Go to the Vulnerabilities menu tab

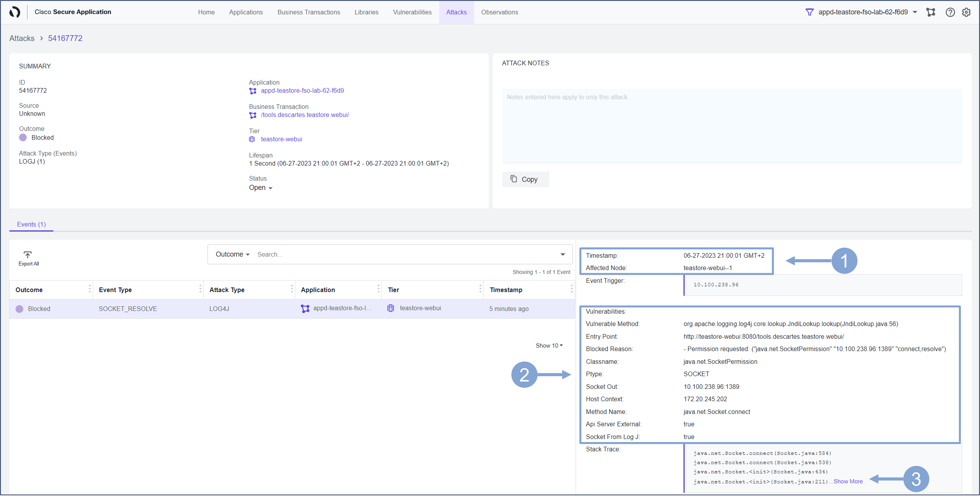point(412,12)
